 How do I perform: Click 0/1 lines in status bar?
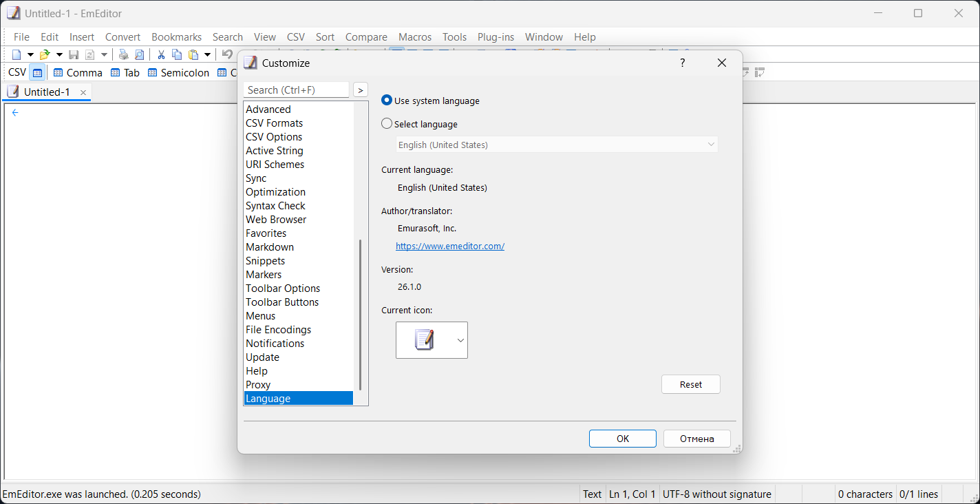click(x=919, y=494)
